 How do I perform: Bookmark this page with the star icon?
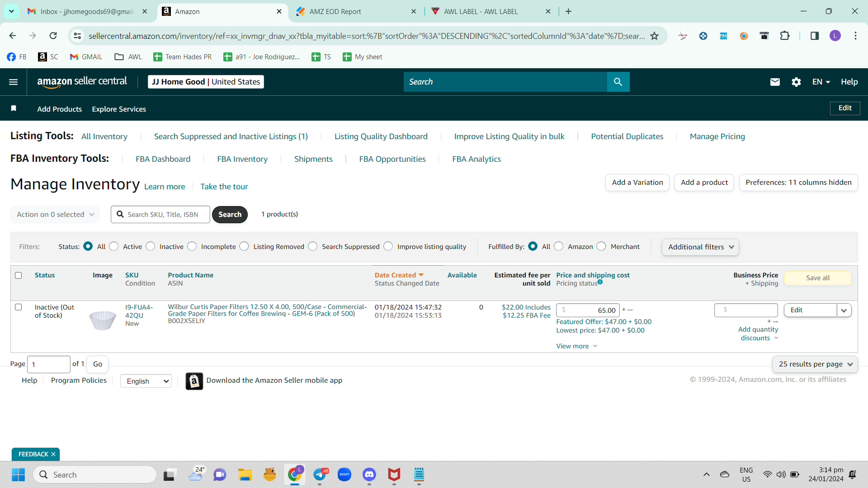pyautogui.click(x=654, y=36)
